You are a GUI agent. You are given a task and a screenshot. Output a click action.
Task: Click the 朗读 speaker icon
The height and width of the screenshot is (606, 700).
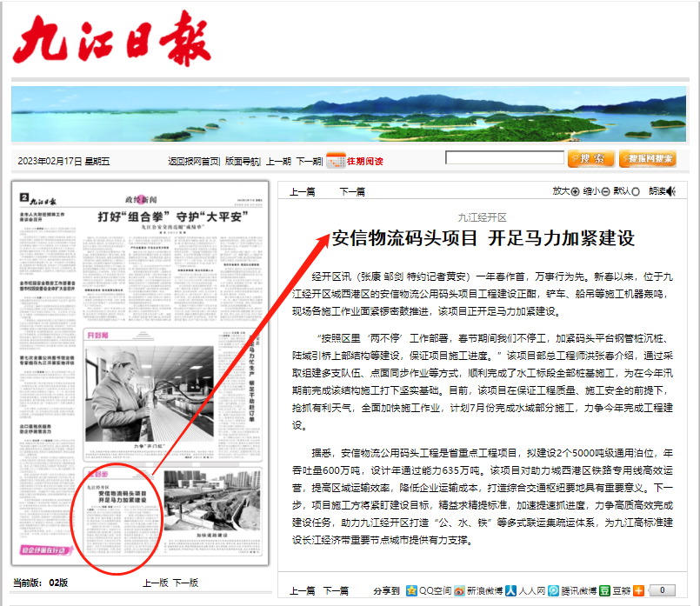[x=671, y=191]
